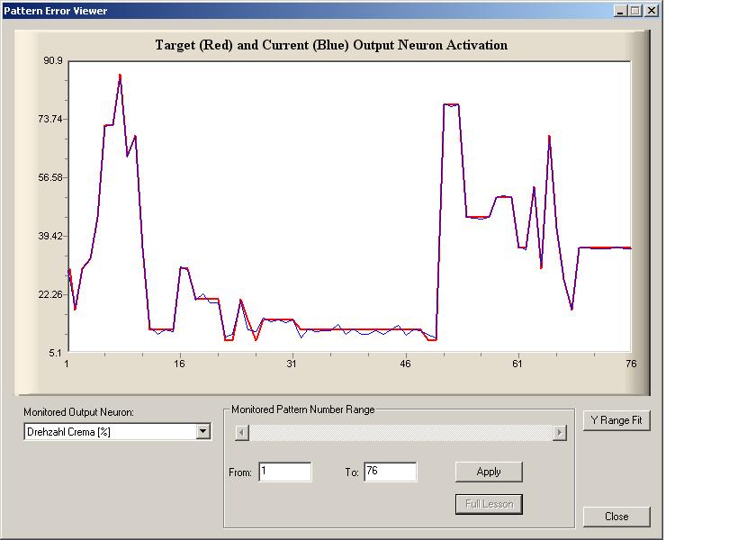The width and height of the screenshot is (756, 540).
Task: Click the left arrow of pattern range scrollbar
Action: point(241,433)
